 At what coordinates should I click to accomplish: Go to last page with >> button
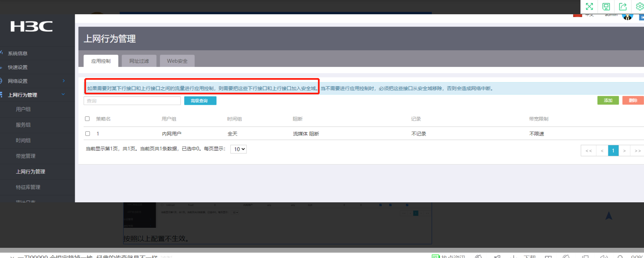click(638, 151)
